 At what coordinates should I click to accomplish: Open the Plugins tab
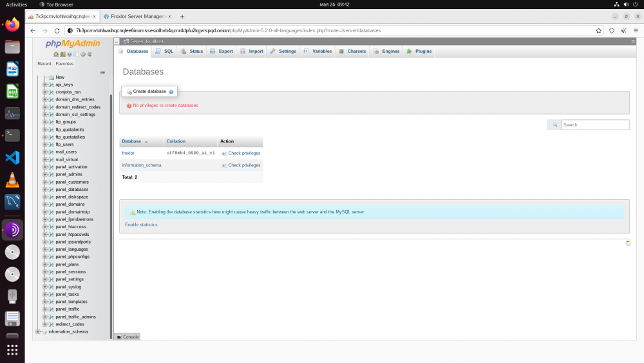tap(419, 52)
